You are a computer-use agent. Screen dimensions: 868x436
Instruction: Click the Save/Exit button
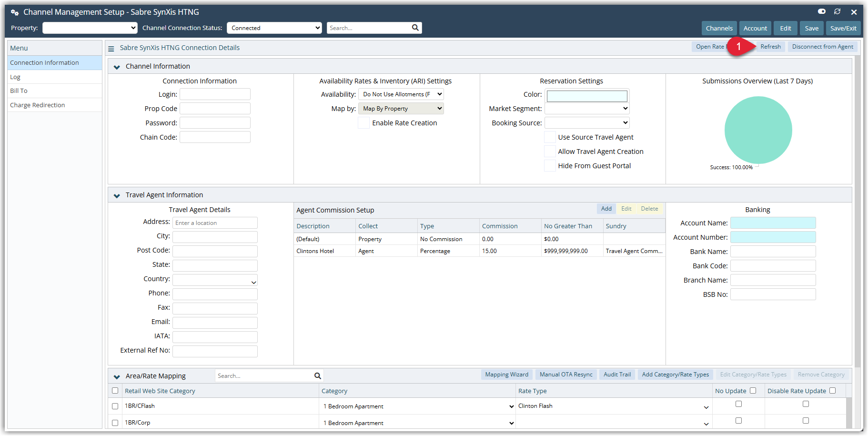point(843,28)
